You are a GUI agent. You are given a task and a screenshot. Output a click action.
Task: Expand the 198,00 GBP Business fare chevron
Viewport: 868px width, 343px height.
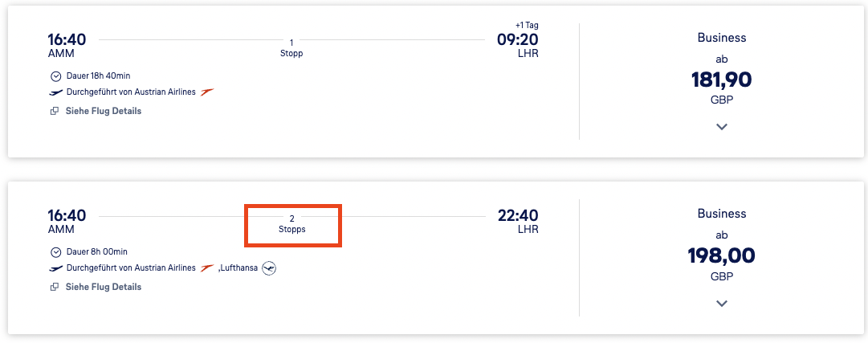coord(721,303)
